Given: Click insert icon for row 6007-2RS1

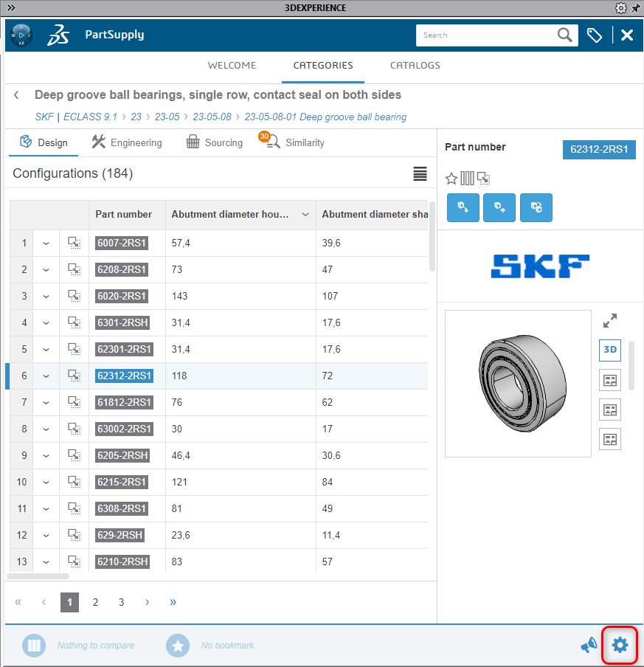Looking at the screenshot, I should (x=75, y=243).
